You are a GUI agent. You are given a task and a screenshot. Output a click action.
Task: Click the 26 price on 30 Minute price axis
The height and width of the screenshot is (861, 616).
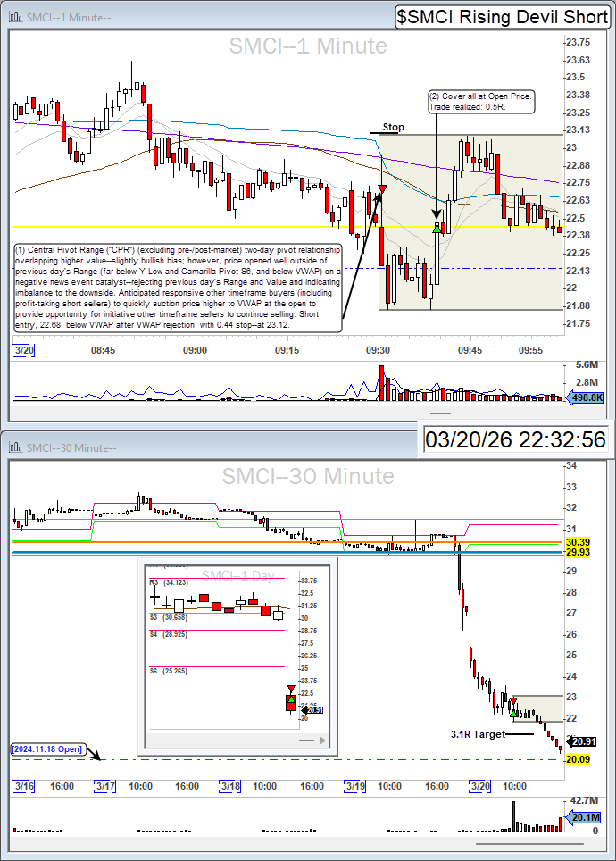572,634
